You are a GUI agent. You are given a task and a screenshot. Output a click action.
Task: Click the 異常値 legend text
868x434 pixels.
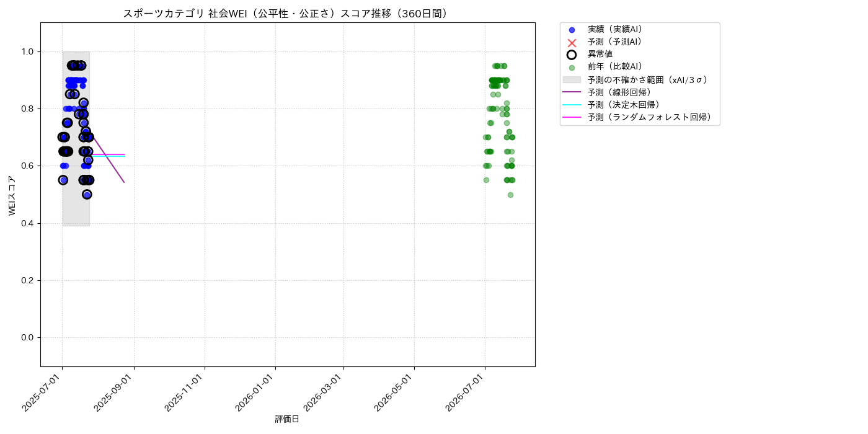tap(600, 55)
